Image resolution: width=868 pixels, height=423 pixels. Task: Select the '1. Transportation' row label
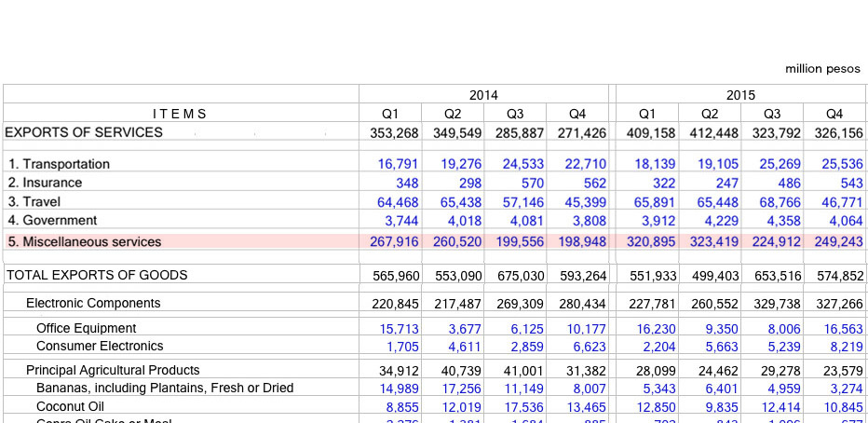[59, 164]
